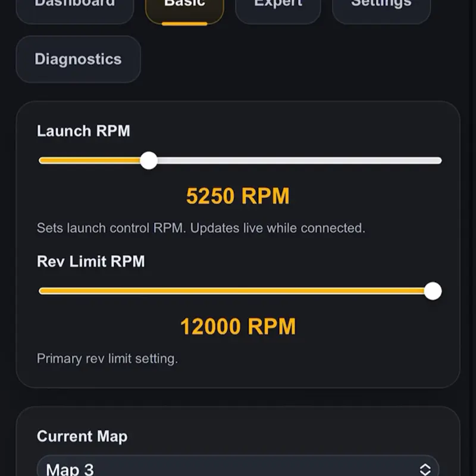The height and width of the screenshot is (476, 476).
Task: Select the Basic tab
Action: (x=184, y=6)
